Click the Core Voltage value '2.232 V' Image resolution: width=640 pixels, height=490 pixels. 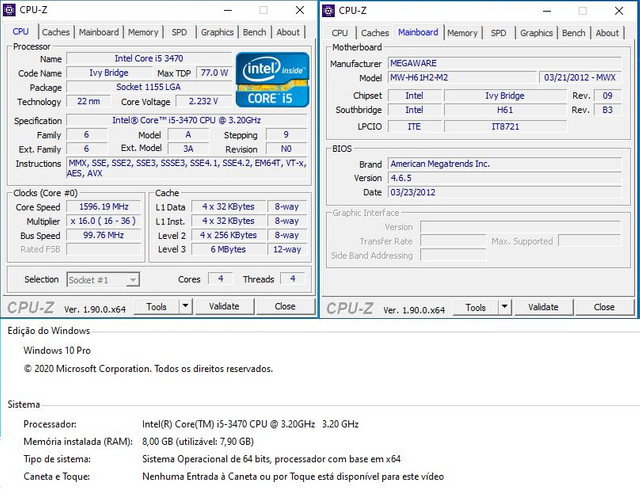tap(203, 101)
